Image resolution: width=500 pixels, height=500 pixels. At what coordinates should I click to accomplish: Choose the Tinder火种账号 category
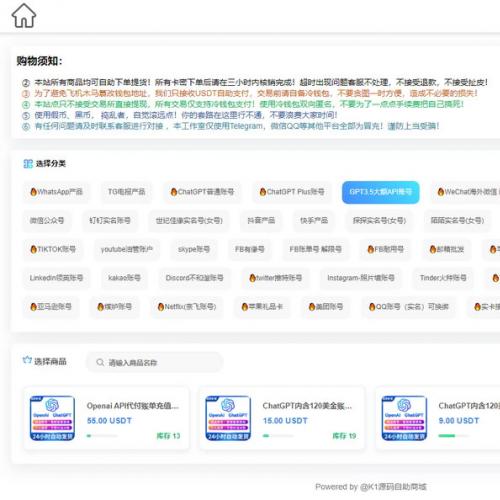443,278
